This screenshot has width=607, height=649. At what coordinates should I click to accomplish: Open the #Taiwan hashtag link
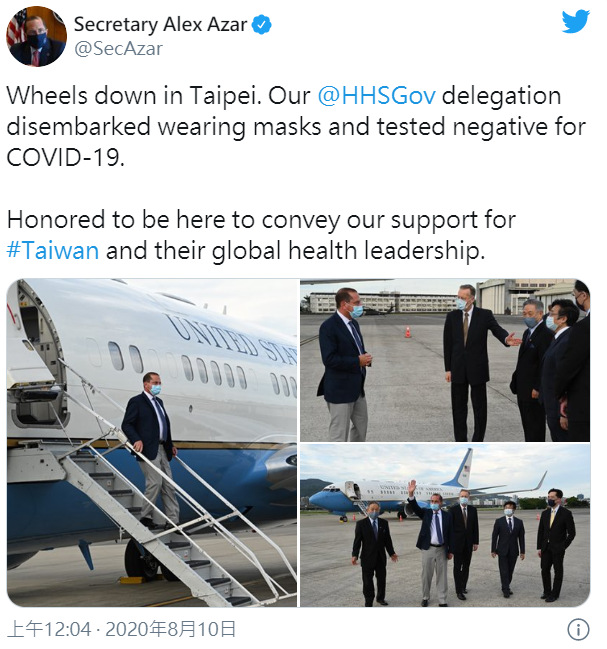point(53,251)
